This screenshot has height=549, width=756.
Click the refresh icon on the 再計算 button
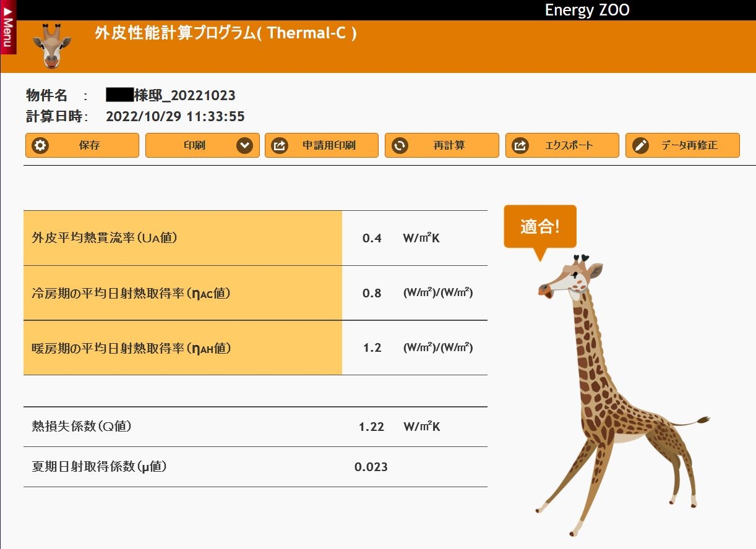[400, 145]
